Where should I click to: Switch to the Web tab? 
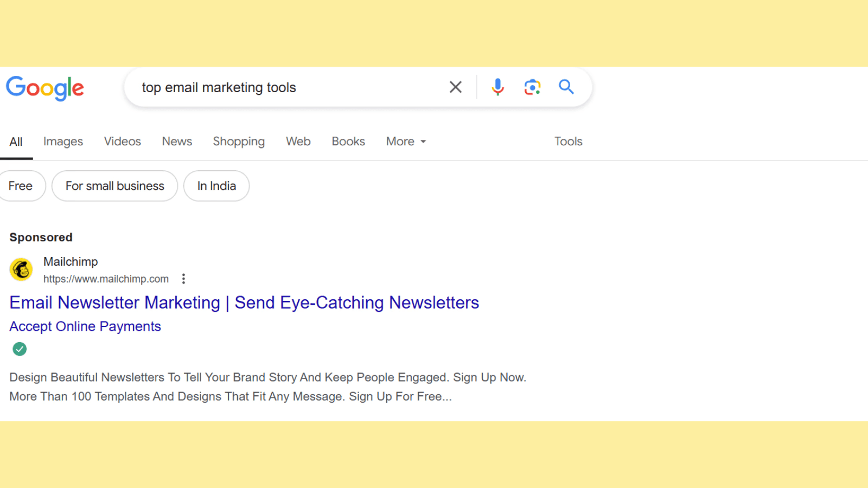click(298, 142)
